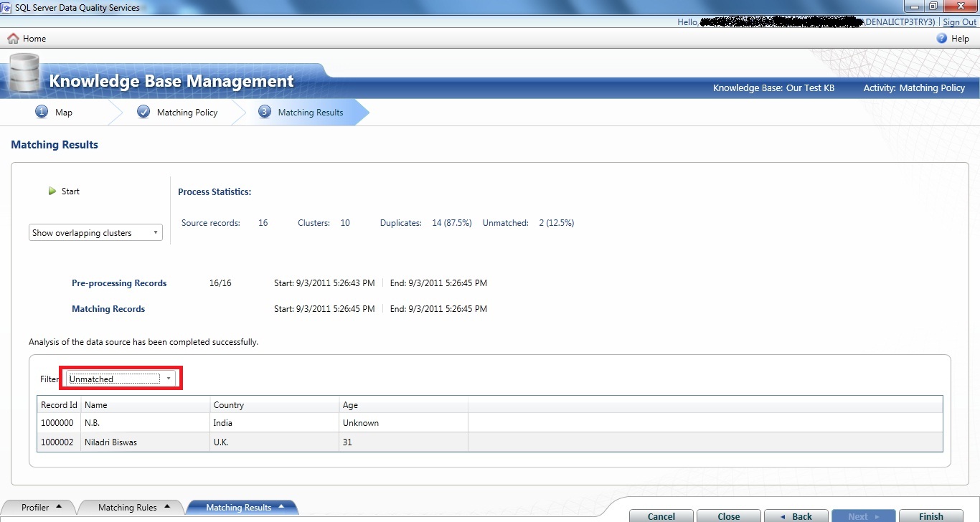Screen dimensions: 980x522
Task: Expand the Profiler tab arrow
Action: point(59,506)
